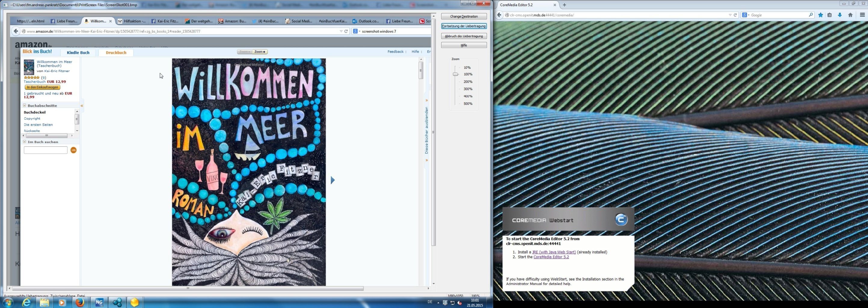This screenshot has height=308, width=868.
Task: Open the CoreMedia Editor 5.2 link
Action: coord(551,257)
